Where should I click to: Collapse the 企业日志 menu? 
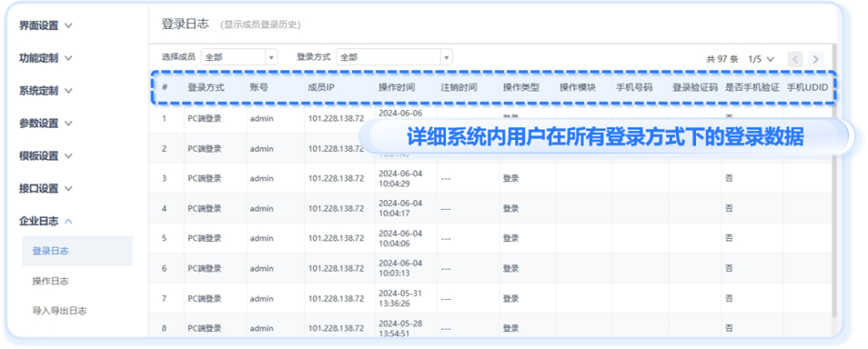click(x=46, y=220)
